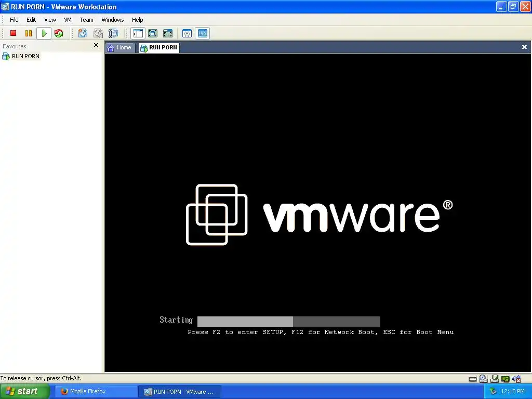The image size is (532, 399).
Task: Open the Snapshot Manager icon
Action: tap(113, 33)
